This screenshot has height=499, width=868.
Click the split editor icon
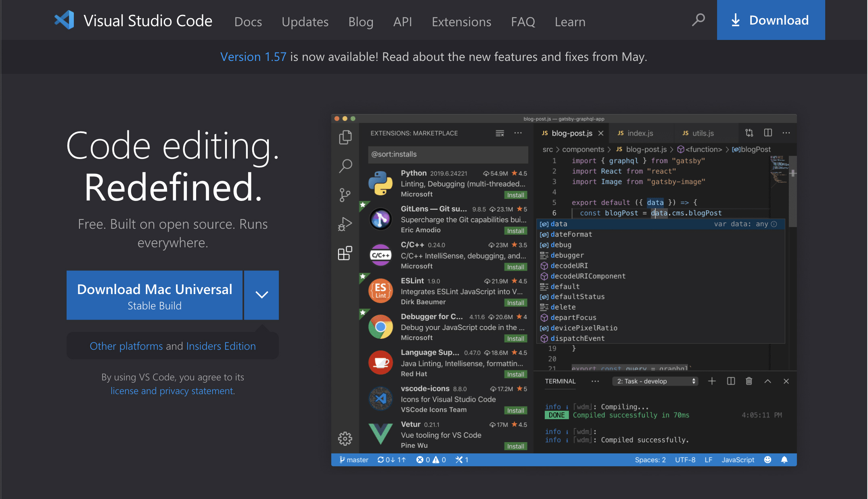768,133
